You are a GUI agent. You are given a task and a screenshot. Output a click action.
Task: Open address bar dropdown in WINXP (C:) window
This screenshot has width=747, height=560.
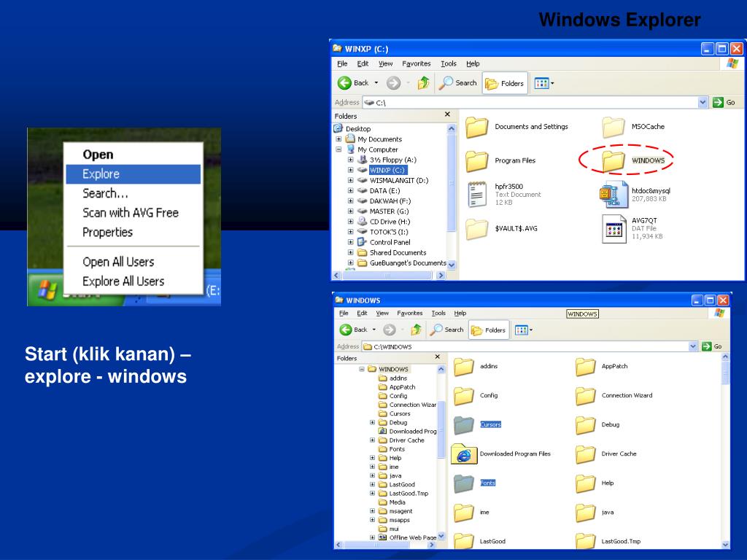703,102
